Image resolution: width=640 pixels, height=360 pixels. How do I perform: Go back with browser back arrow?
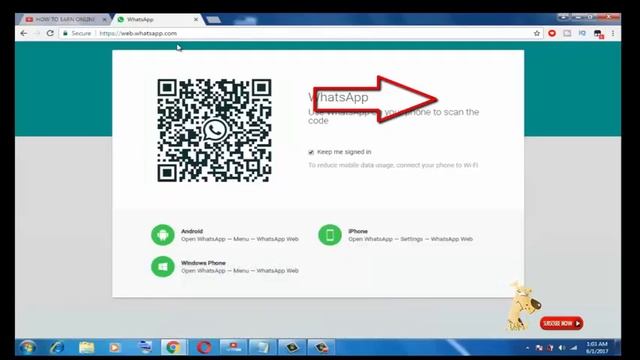tap(24, 33)
